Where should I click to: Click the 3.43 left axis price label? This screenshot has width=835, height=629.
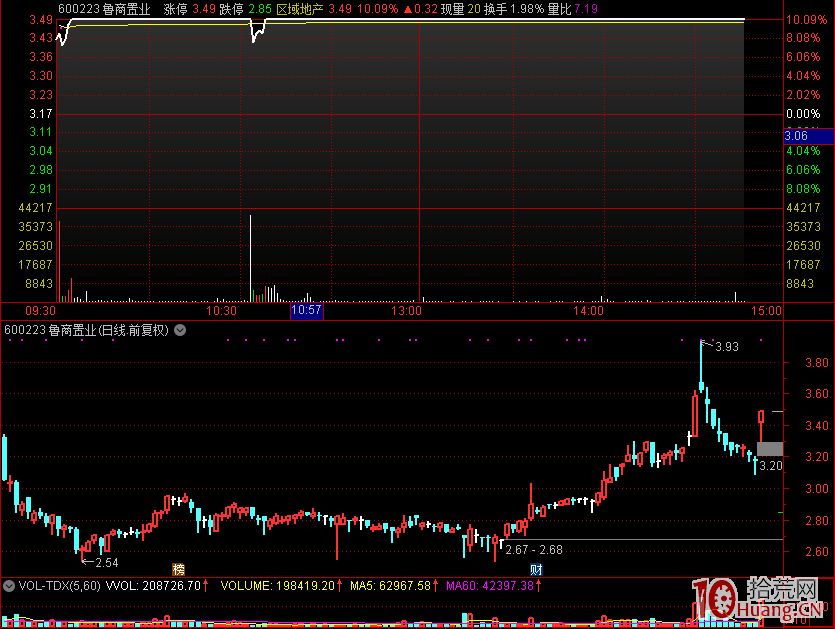click(x=41, y=38)
